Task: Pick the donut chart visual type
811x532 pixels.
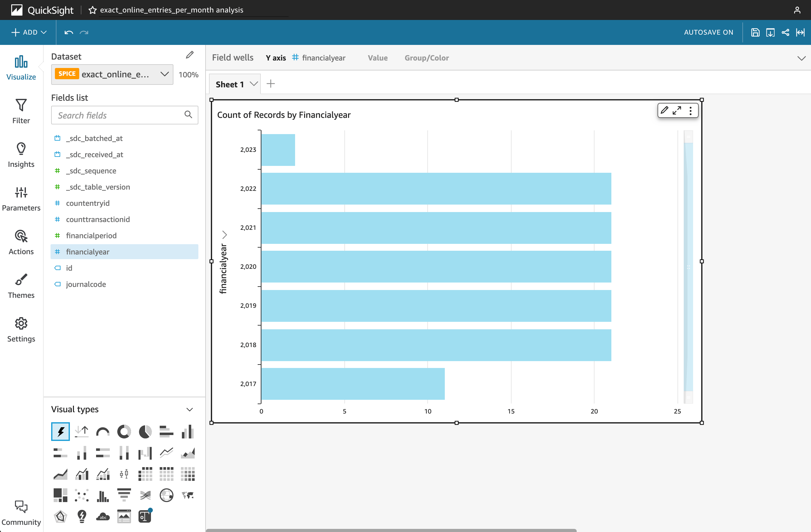Action: (124, 432)
